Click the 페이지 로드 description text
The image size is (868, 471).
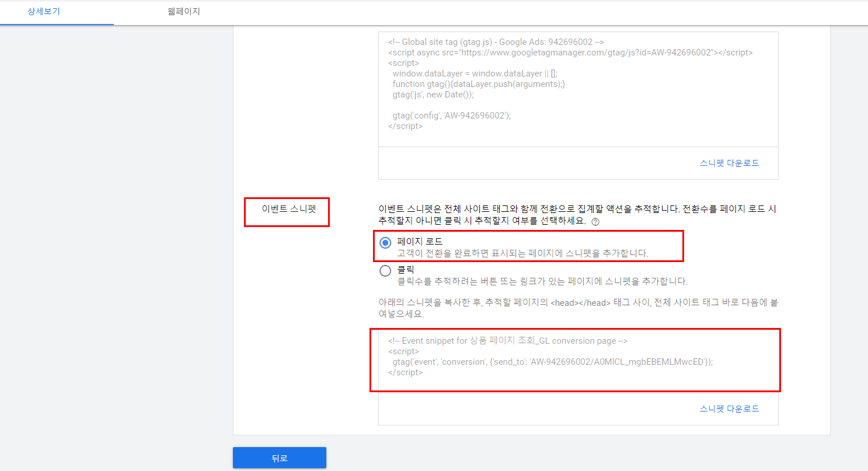pyautogui.click(x=523, y=253)
